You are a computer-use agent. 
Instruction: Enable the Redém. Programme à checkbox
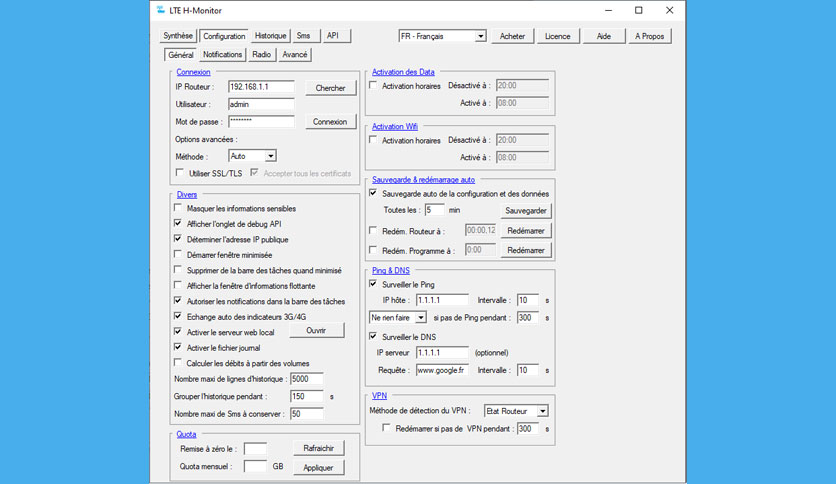(x=373, y=250)
